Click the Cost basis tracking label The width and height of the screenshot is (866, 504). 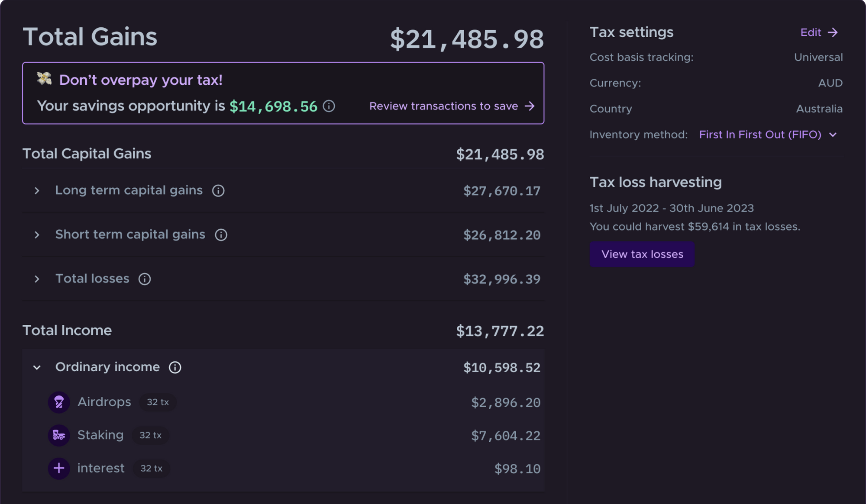642,57
